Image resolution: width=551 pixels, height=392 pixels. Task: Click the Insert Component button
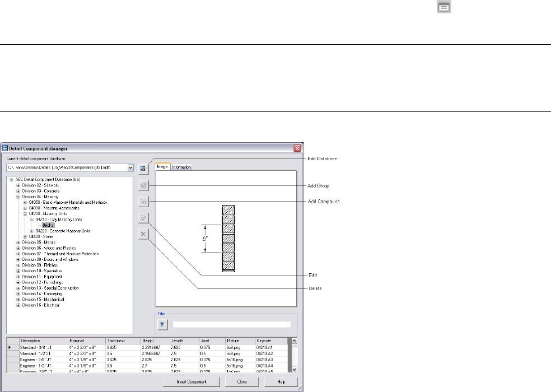tap(192, 382)
